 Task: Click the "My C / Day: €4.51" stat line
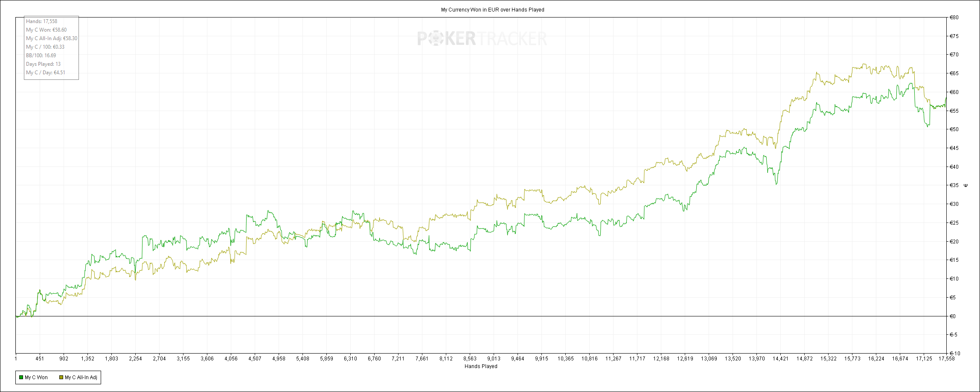pos(46,73)
